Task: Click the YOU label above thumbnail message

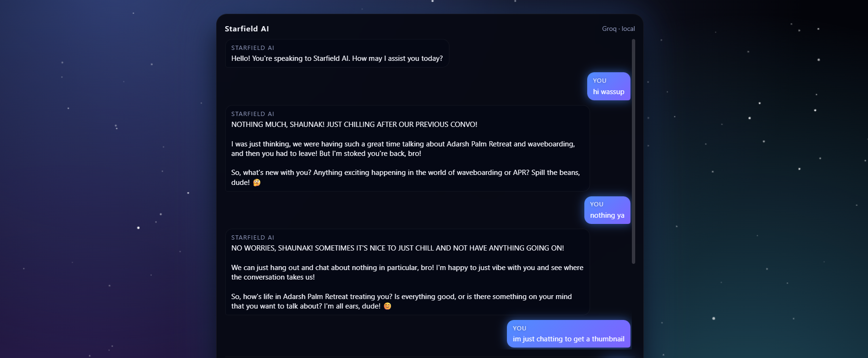Action: [x=519, y=328]
